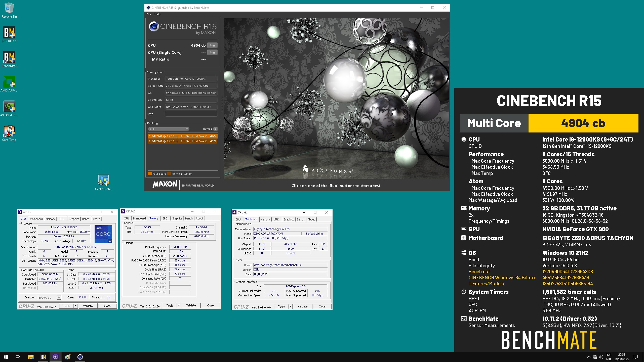Show hidden system tray icons
This screenshot has width=644, height=362.
coord(589,357)
